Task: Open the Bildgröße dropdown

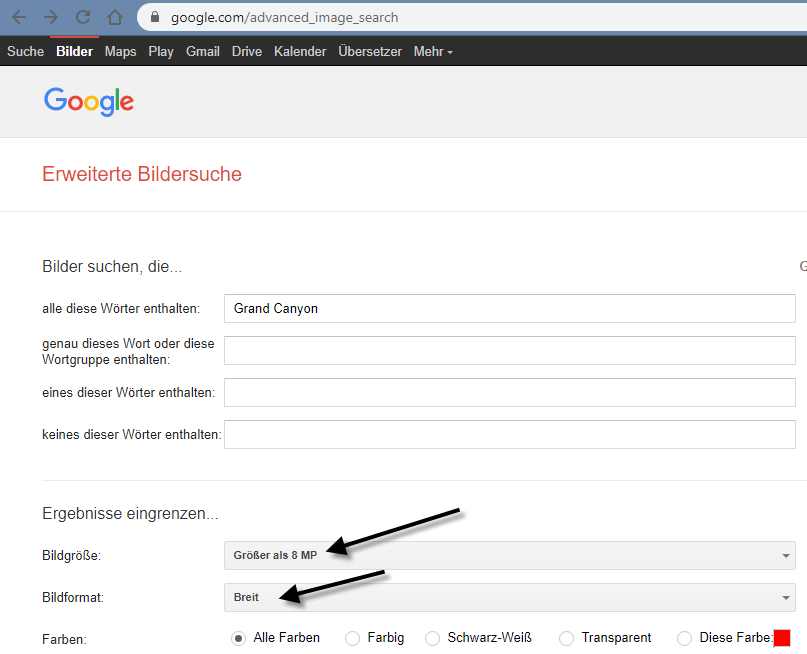Action: click(510, 555)
